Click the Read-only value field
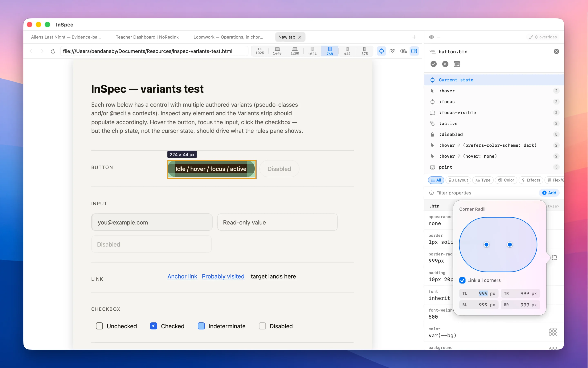The height and width of the screenshot is (368, 588). click(277, 222)
